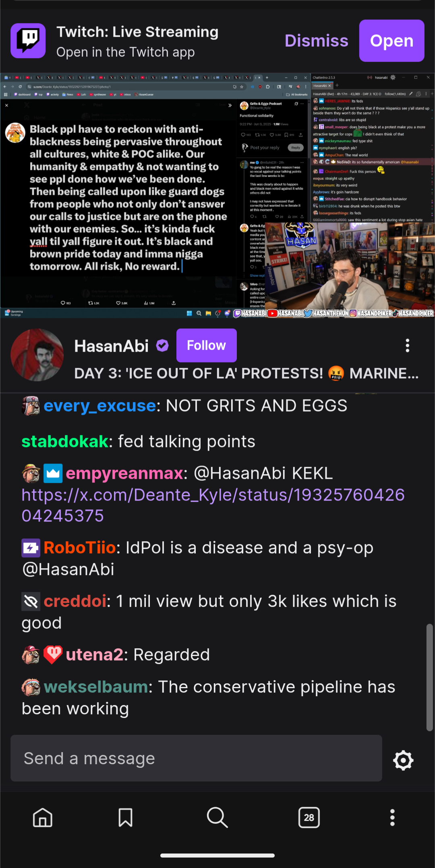Follow the HasanAbi channel

coord(206,345)
